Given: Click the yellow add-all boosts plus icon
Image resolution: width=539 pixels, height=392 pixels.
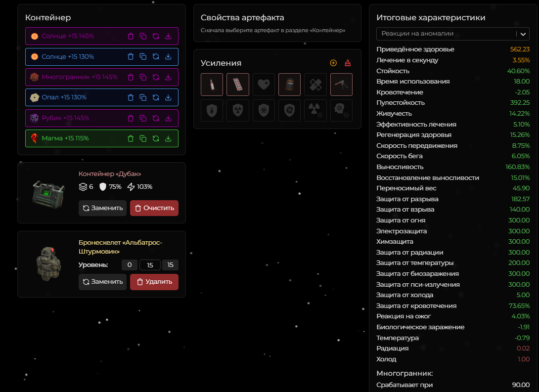Looking at the screenshot, I should [x=333, y=63].
